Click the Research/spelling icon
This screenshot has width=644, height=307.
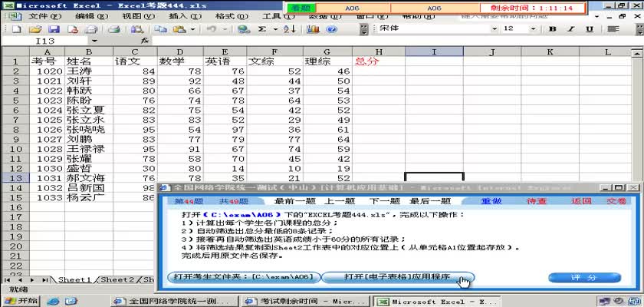point(136,29)
